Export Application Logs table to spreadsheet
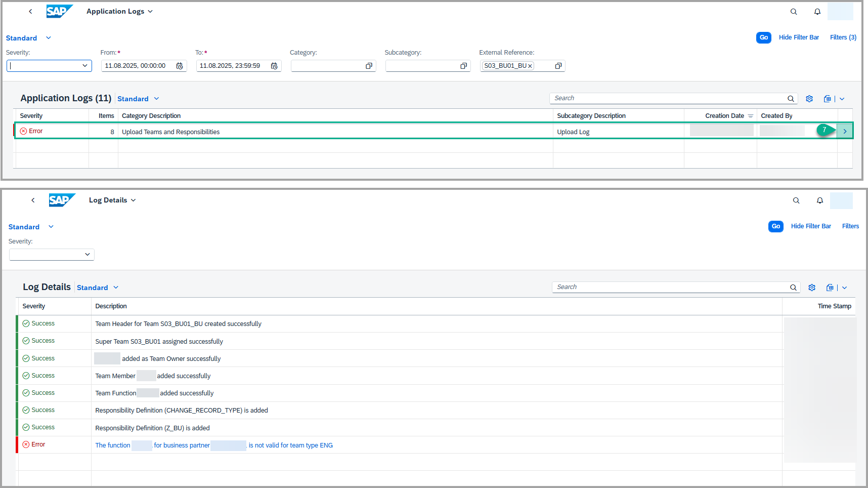This screenshot has width=868, height=488. 827,99
